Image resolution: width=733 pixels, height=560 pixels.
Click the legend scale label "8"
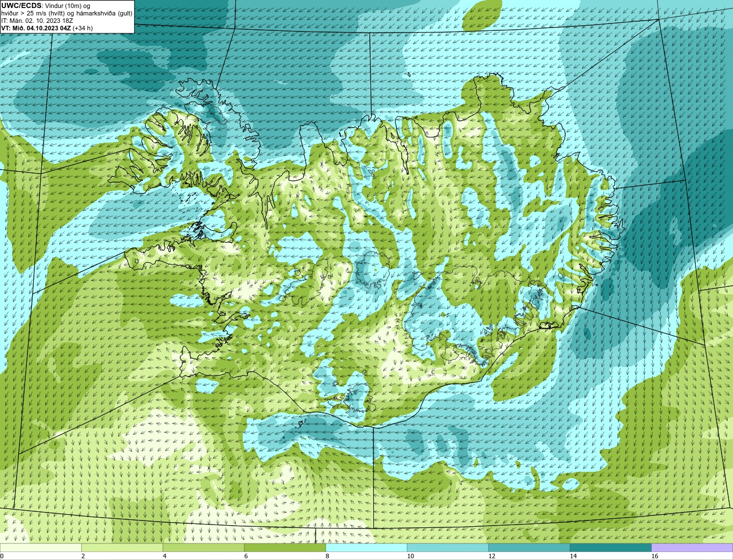coord(328,556)
